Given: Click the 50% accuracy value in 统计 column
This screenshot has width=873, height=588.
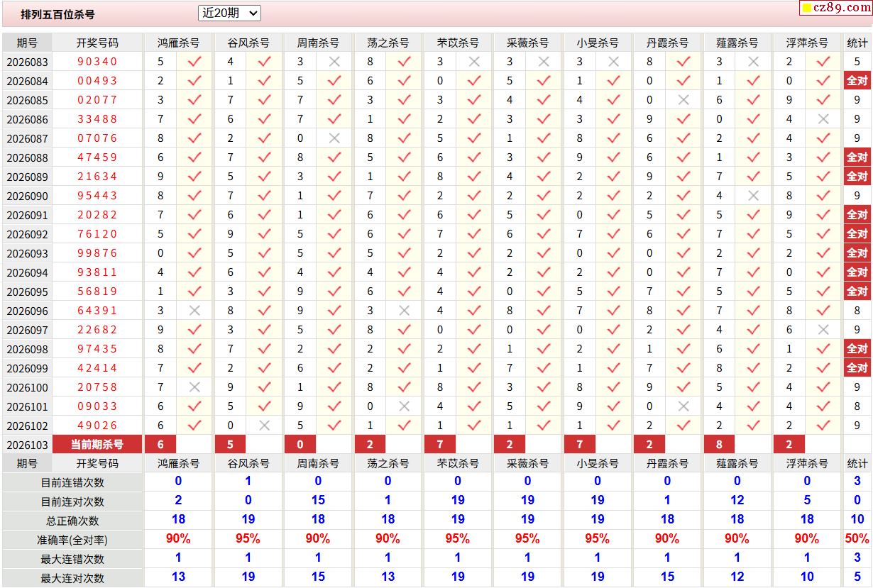Looking at the screenshot, I should click(x=857, y=539).
